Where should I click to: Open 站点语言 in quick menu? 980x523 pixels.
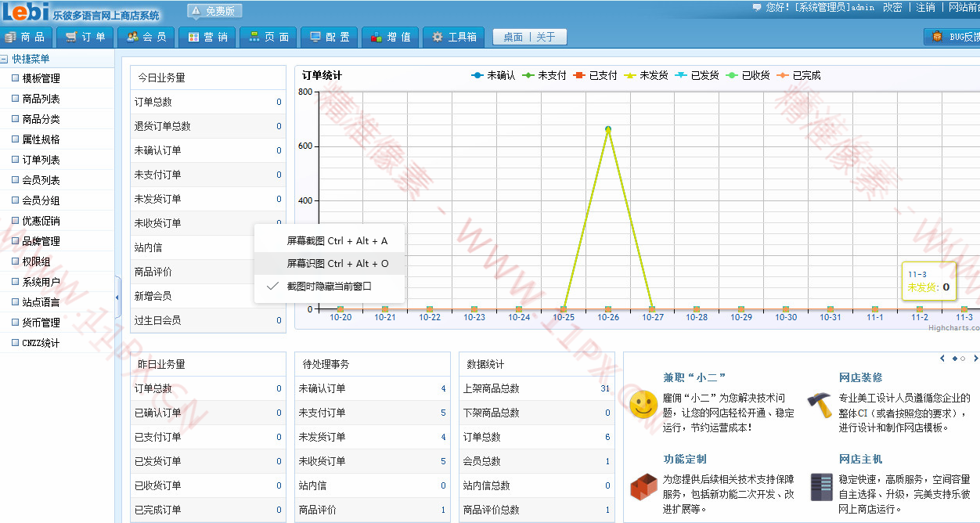[x=41, y=302]
